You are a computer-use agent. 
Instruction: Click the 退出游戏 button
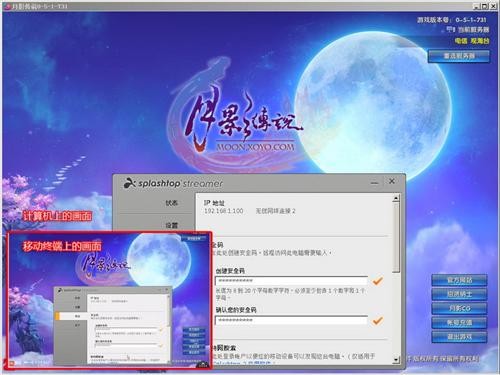[459, 336]
